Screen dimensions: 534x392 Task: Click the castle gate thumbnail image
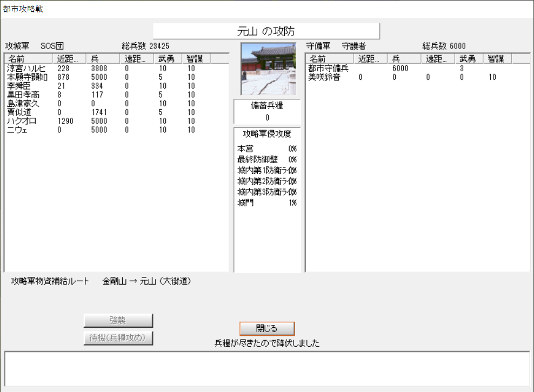[x=268, y=69]
